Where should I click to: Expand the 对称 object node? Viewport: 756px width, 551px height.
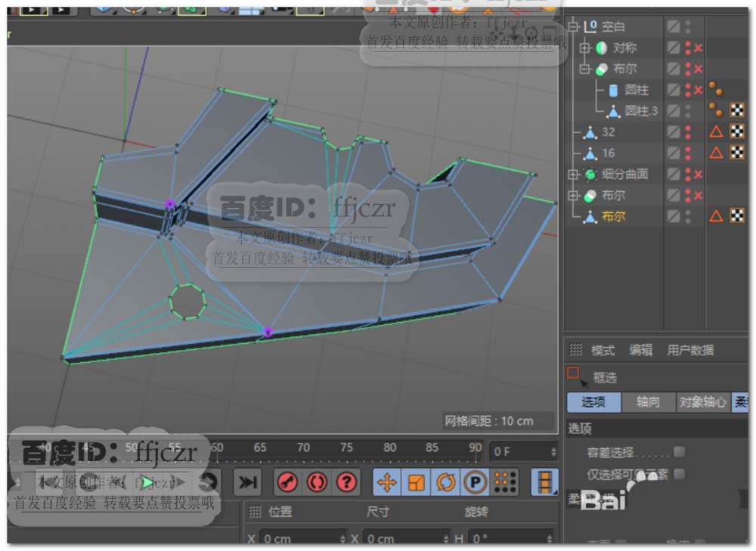coord(584,48)
